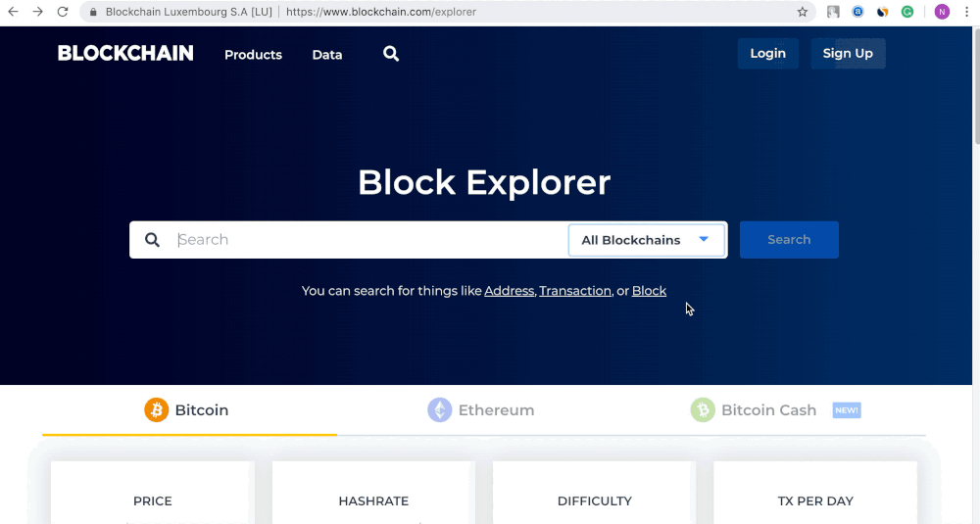
Task: Click the page vertical scrollbar thumb
Action: click(975, 87)
